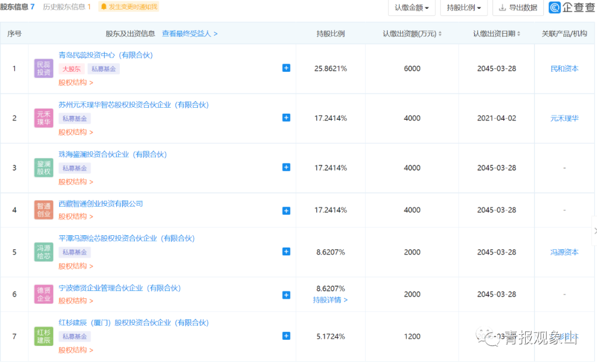View 股权结构 for 珠海鋆澜投资
Viewport: 597px width, 364px height.
[76, 182]
